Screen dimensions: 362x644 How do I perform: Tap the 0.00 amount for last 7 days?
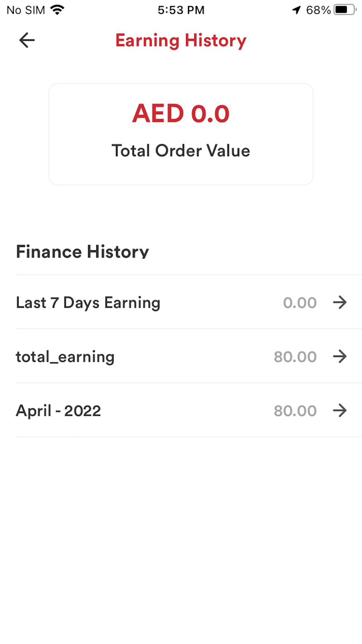tap(300, 303)
